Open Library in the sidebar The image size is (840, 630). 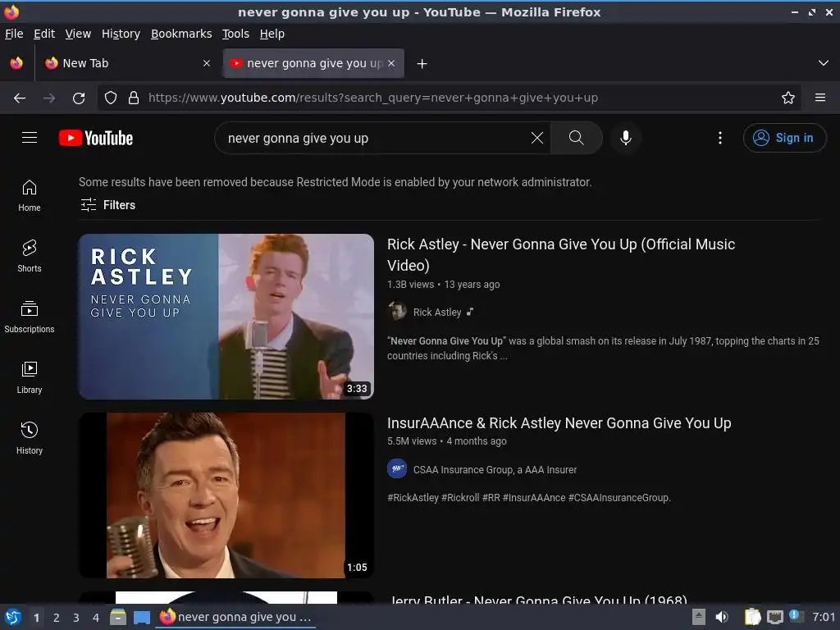[30, 377]
